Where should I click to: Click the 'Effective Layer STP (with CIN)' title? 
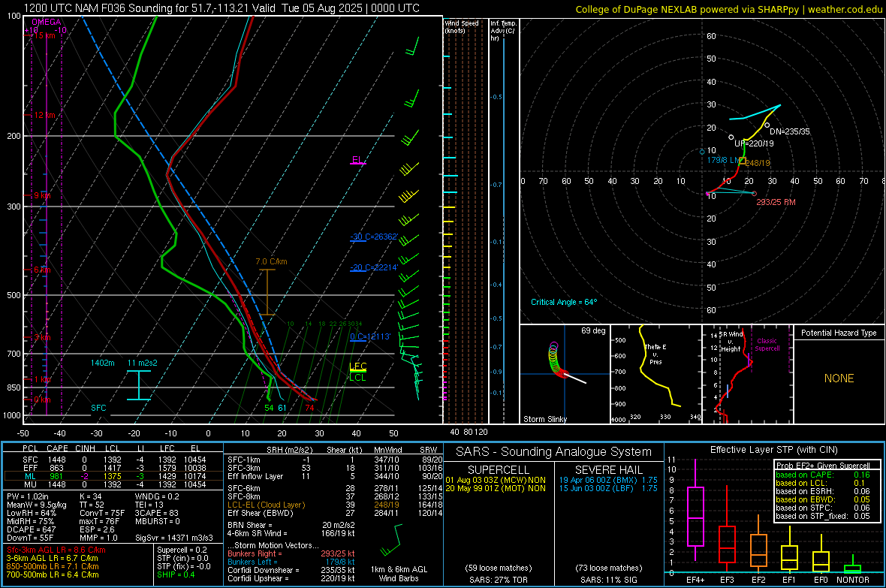pyautogui.click(x=773, y=450)
